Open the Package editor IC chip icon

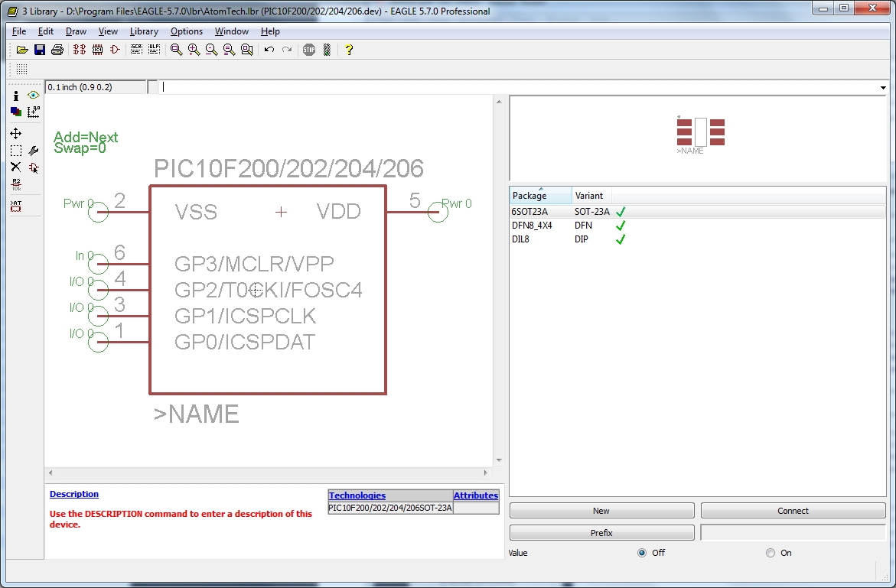coord(97,50)
